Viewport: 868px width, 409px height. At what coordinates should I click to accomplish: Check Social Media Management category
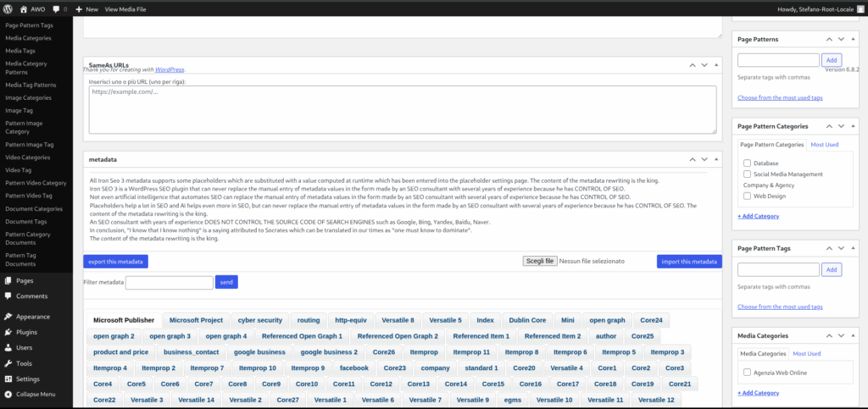[748, 174]
